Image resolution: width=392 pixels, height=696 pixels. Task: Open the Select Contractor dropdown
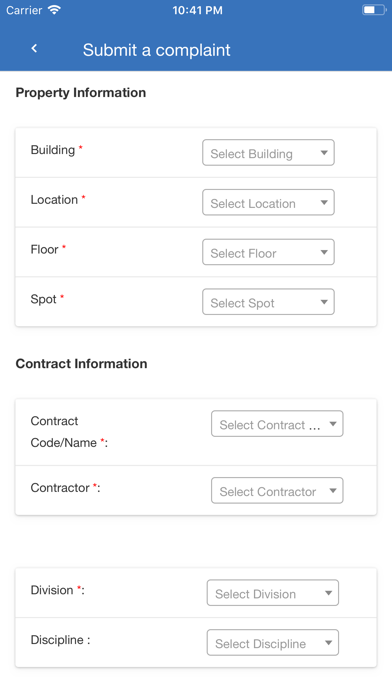click(277, 490)
